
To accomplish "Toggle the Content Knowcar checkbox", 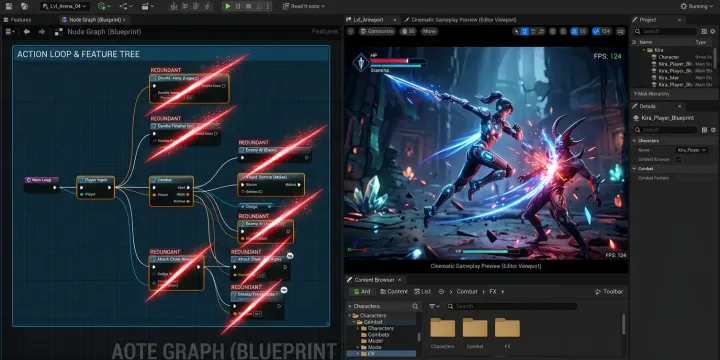I will (x=678, y=159).
